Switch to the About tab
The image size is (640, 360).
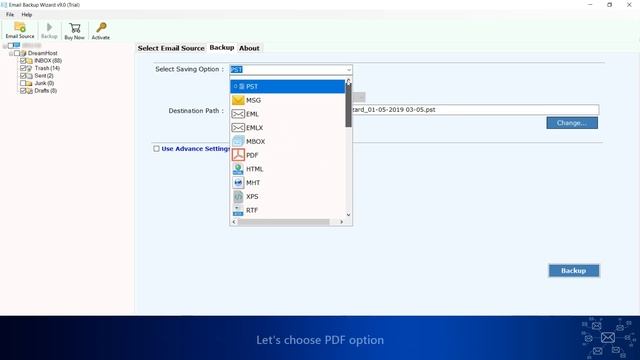249,48
